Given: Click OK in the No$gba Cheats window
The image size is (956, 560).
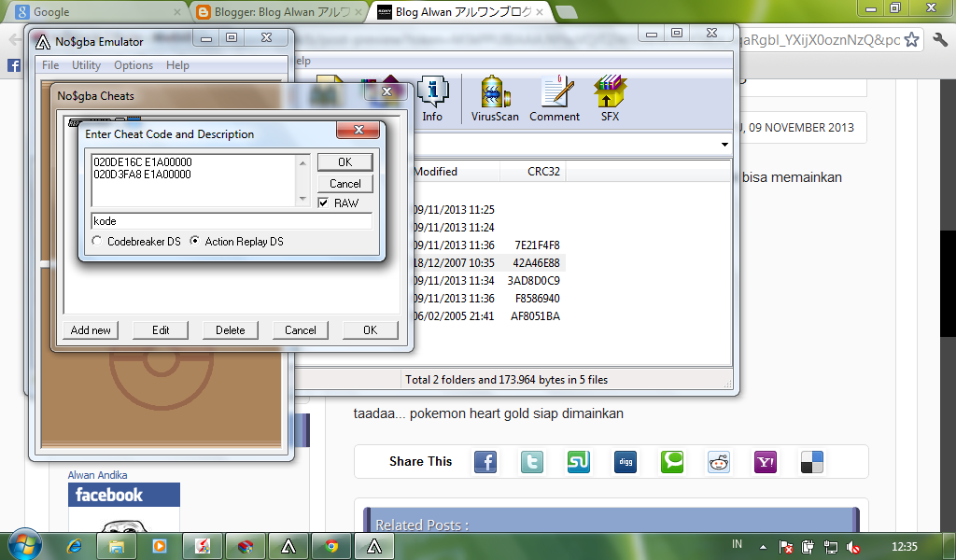Looking at the screenshot, I should [x=370, y=330].
